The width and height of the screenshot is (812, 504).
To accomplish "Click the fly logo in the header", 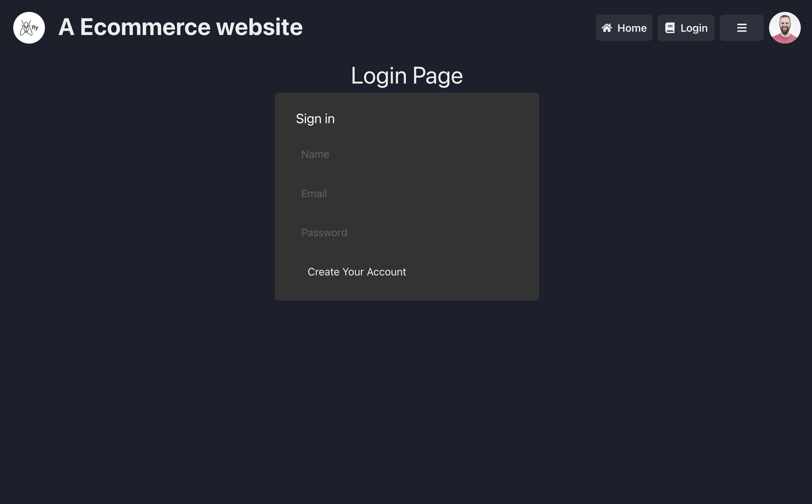I will pos(29,28).
